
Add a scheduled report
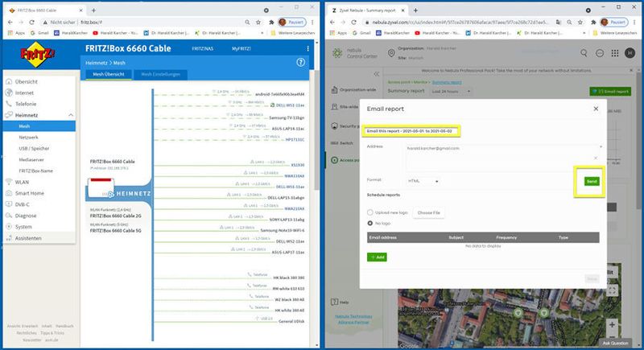click(377, 257)
